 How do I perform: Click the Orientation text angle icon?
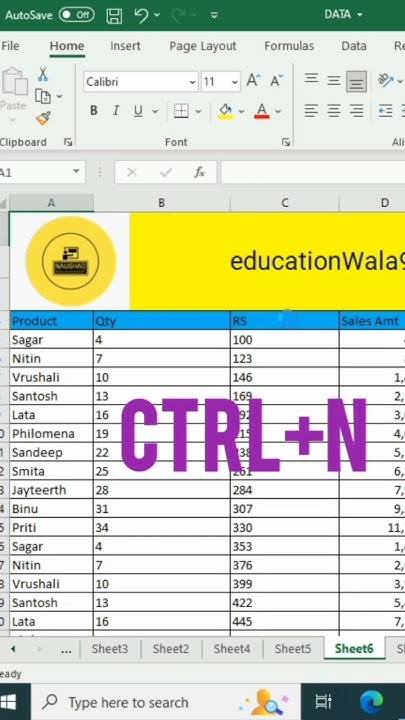pos(385,81)
